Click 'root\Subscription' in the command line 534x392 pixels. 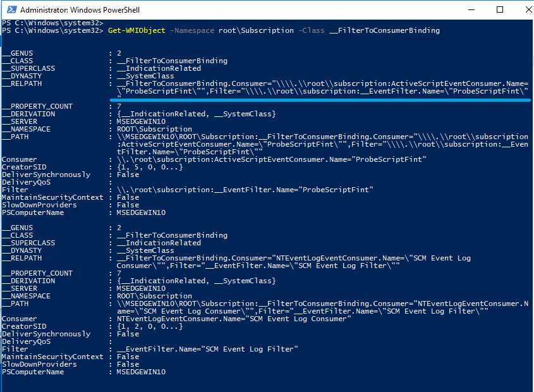click(256, 30)
